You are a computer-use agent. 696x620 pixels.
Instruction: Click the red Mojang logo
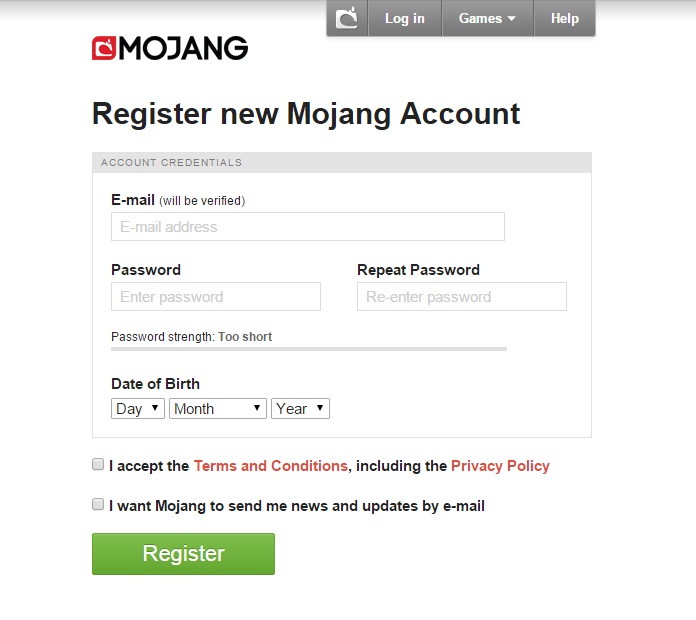[170, 48]
